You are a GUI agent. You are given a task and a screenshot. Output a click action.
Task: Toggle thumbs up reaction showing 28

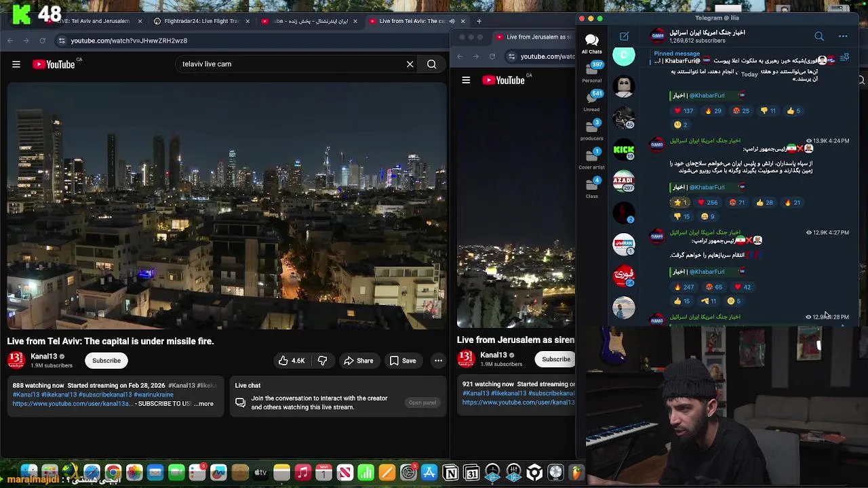coord(764,203)
